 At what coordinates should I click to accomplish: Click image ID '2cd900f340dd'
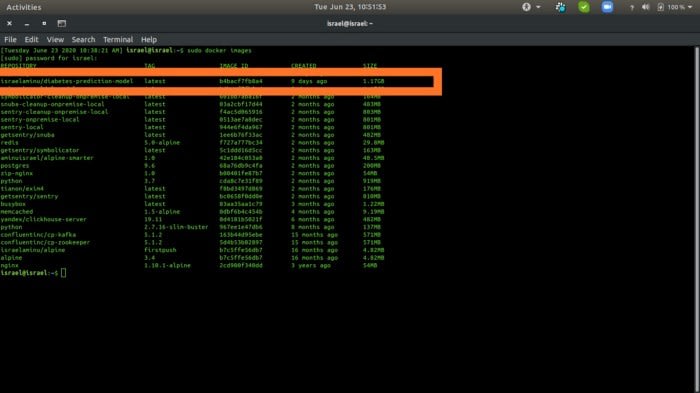[241, 265]
